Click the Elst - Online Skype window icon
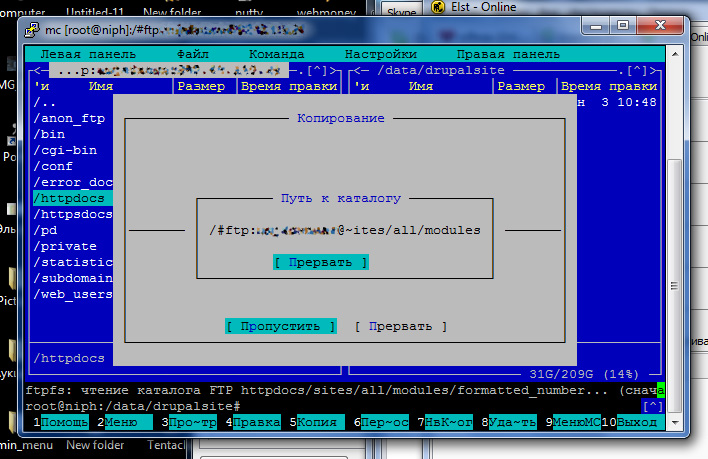The height and width of the screenshot is (459, 708). (438, 7)
